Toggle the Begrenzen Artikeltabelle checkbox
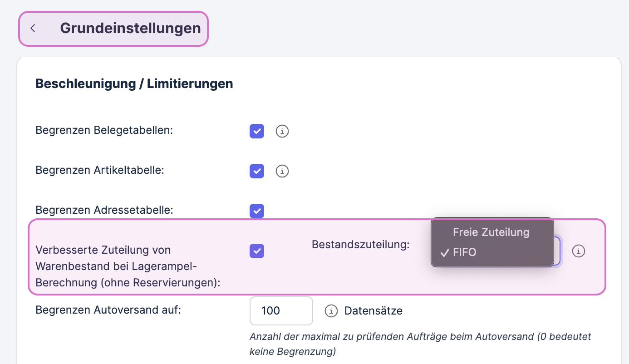The height and width of the screenshot is (364, 629). 257,171
